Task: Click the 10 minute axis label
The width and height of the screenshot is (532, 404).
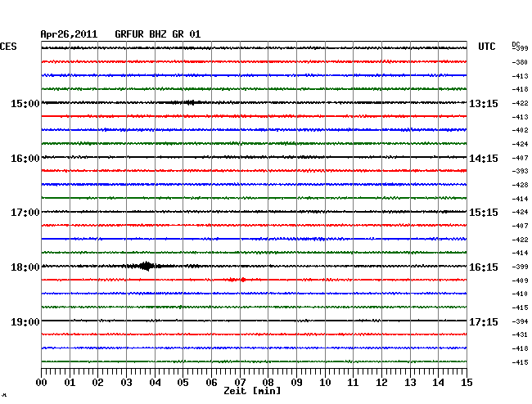Action: click(325, 383)
